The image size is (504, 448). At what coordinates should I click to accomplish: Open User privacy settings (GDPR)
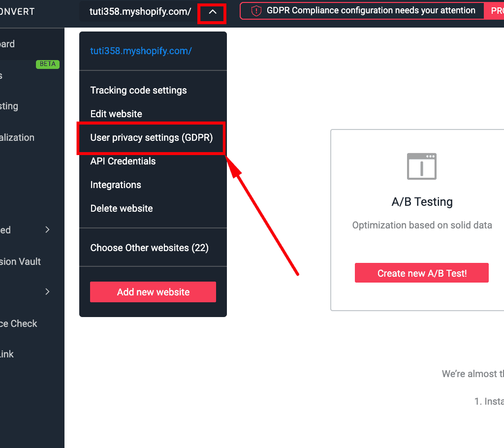pos(151,138)
